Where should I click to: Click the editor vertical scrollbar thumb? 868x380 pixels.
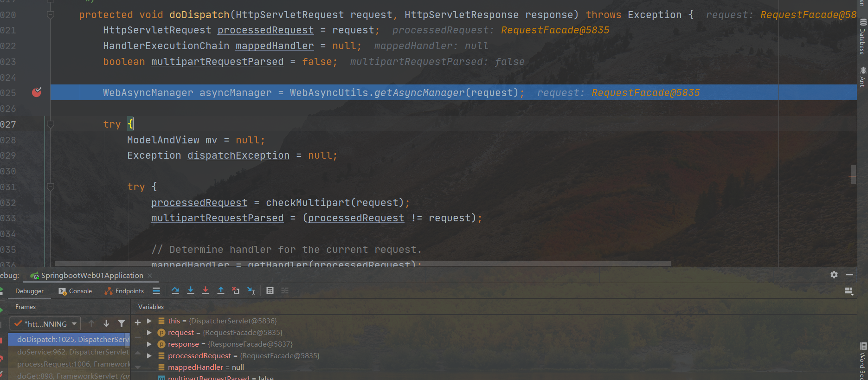tap(853, 174)
